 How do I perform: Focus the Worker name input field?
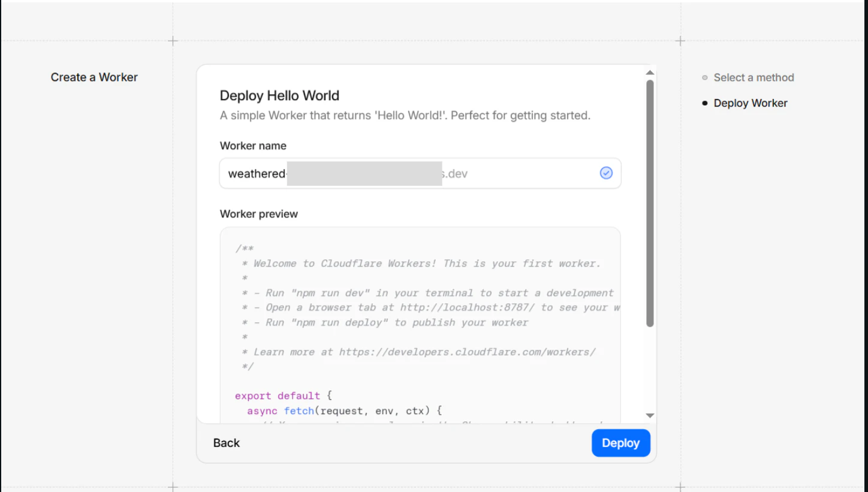click(x=420, y=173)
